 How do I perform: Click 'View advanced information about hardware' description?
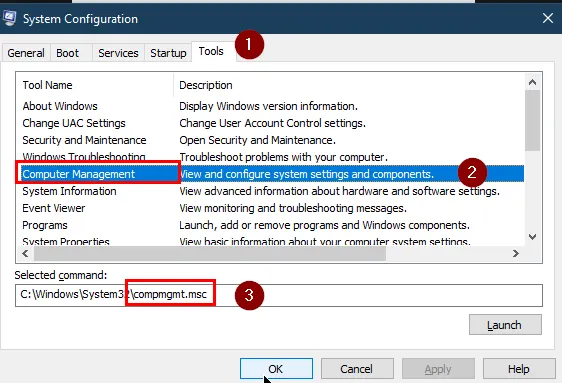tap(339, 191)
